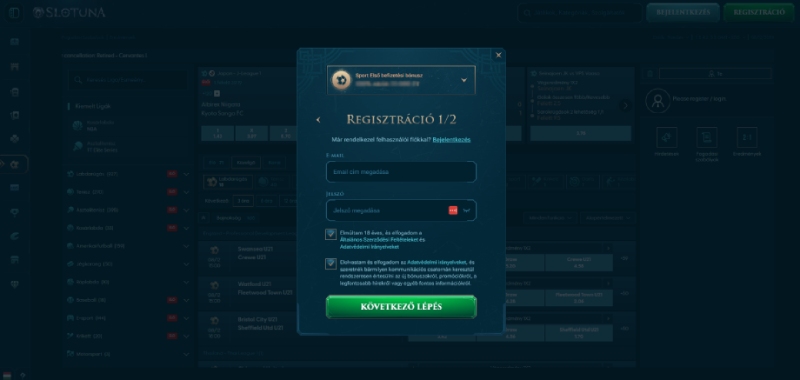The height and width of the screenshot is (380, 800).
Task: Select the 3.75 odds button on featured card
Action: click(x=581, y=133)
